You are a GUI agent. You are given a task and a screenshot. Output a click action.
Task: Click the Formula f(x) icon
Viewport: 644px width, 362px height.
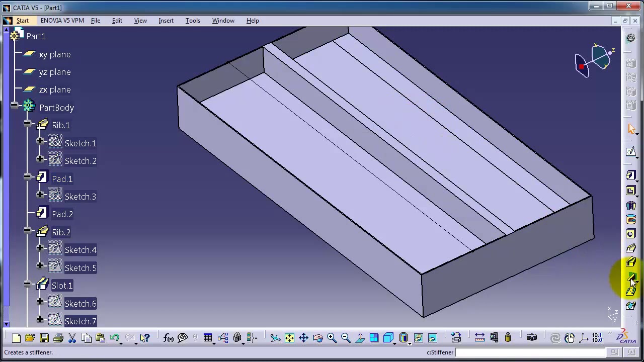coord(169,338)
